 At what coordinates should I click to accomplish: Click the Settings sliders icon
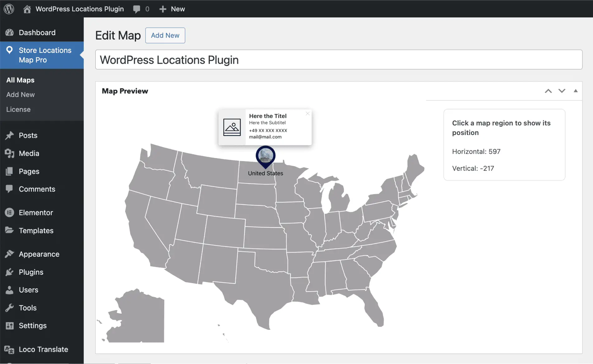click(10, 325)
